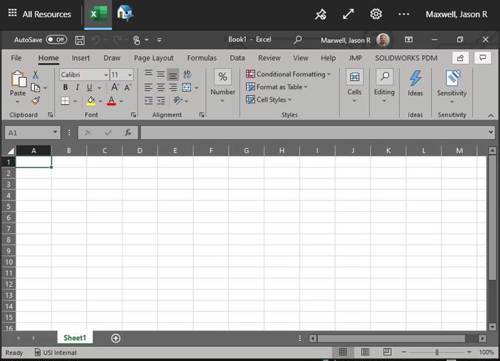Decrease font size with small A

click(127, 88)
